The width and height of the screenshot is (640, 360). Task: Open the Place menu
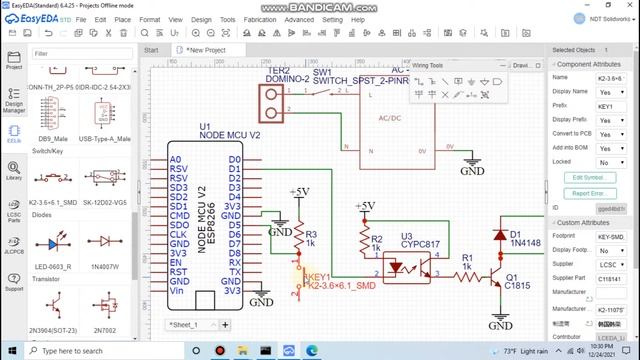click(x=122, y=20)
